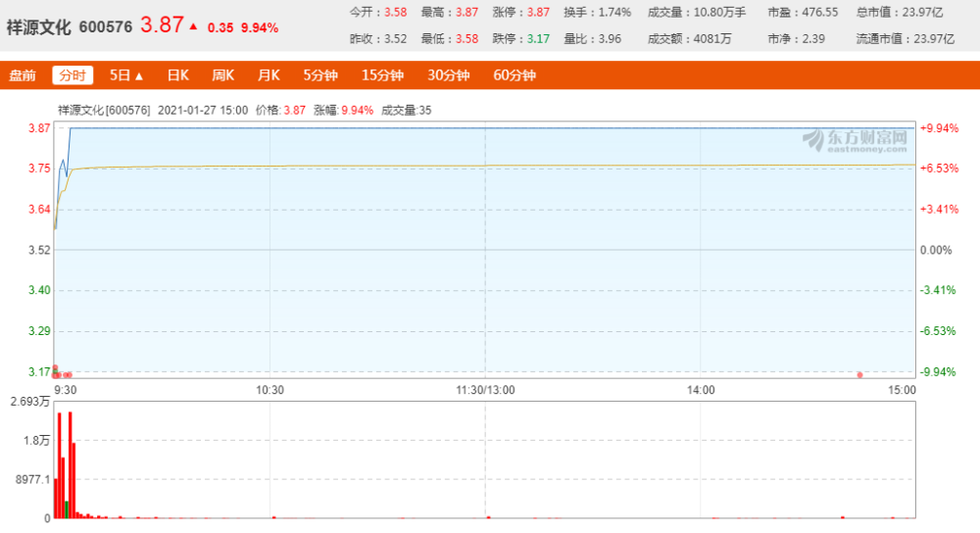Image resolution: width=980 pixels, height=533 pixels.
Task: Switch to the 30分钟 chart tab
Action: [449, 75]
